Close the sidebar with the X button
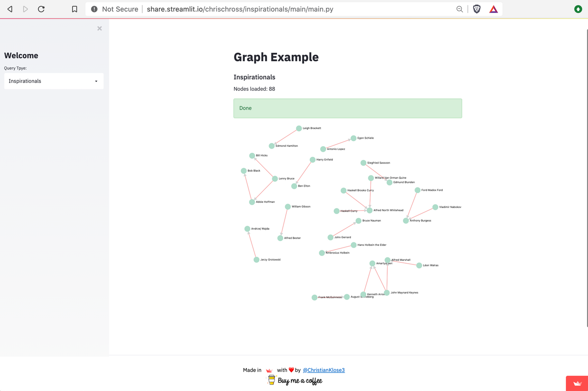The width and height of the screenshot is (588, 391). (100, 29)
